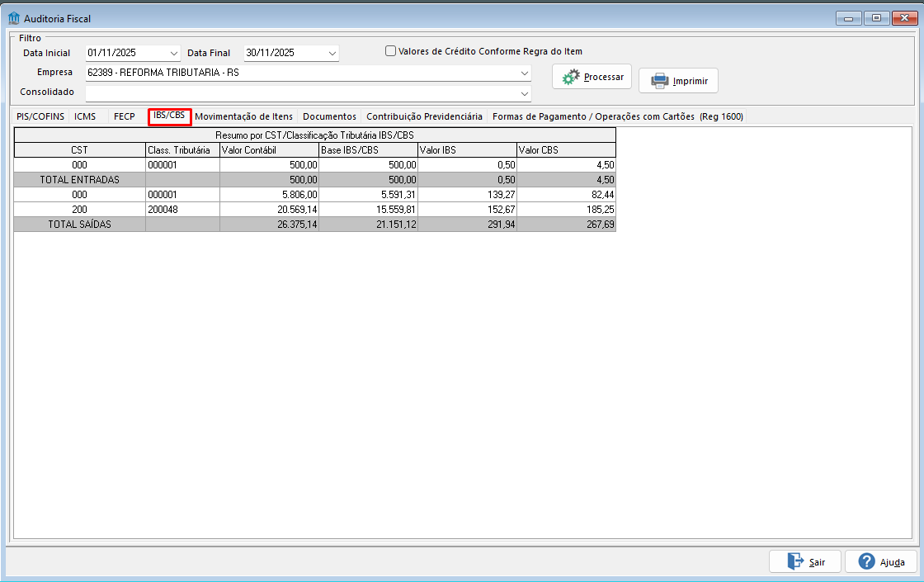Select the Class. Tributária cell 200048

(182, 210)
